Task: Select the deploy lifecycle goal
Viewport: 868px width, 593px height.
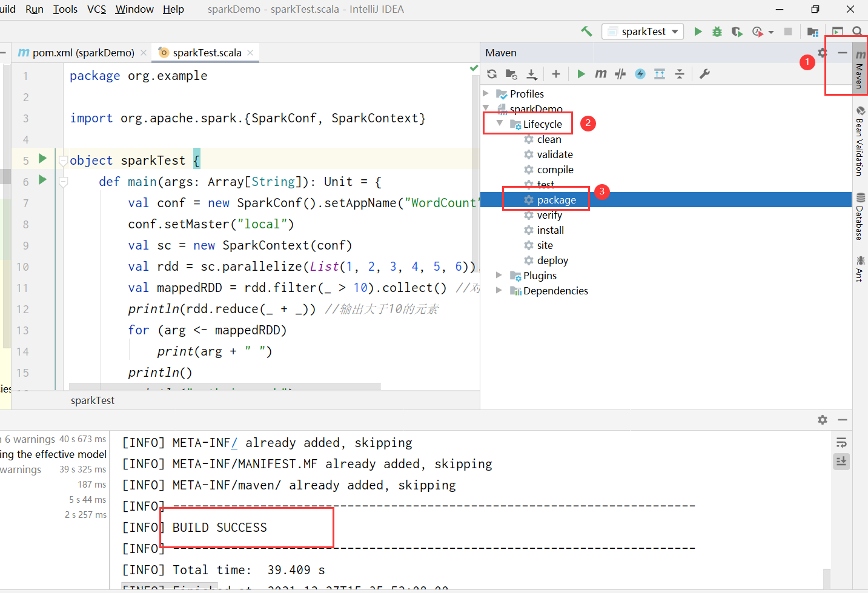Action: tap(552, 260)
